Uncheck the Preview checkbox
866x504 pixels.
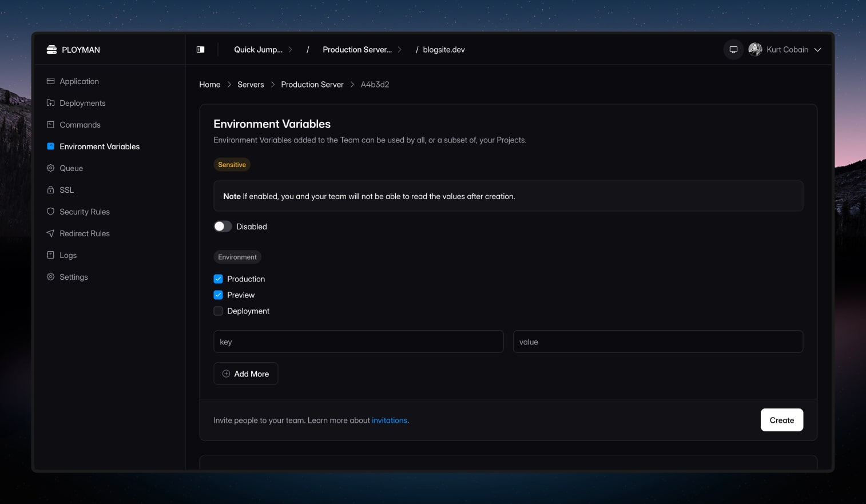pyautogui.click(x=218, y=295)
